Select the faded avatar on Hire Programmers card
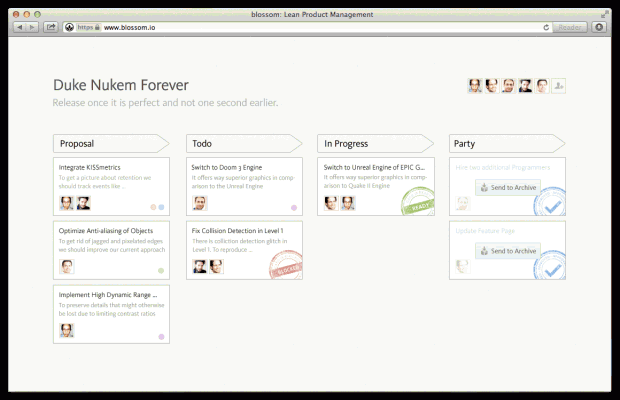Viewport: 620px width, 400px height. 462,203
